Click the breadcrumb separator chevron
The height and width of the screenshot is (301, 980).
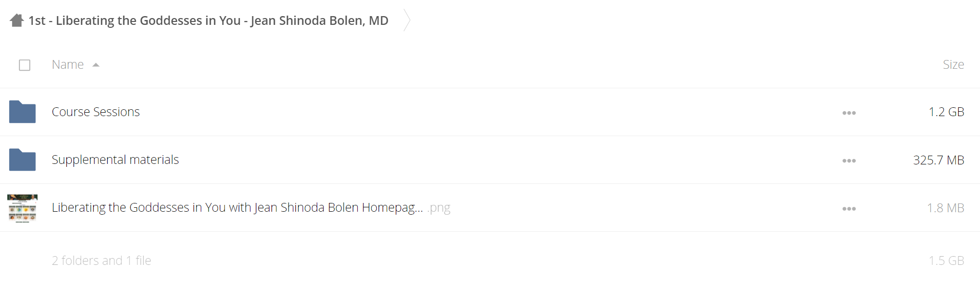[x=407, y=20]
